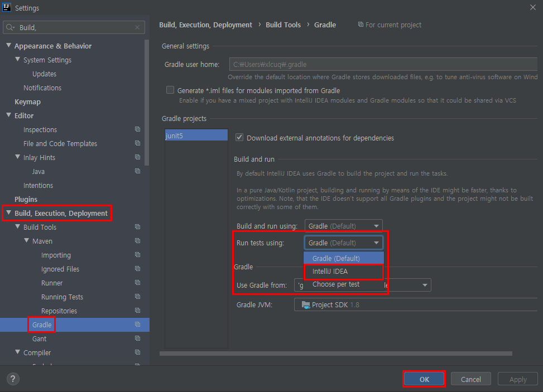
Task: Click the Gradle user home path field
Action: (383, 64)
